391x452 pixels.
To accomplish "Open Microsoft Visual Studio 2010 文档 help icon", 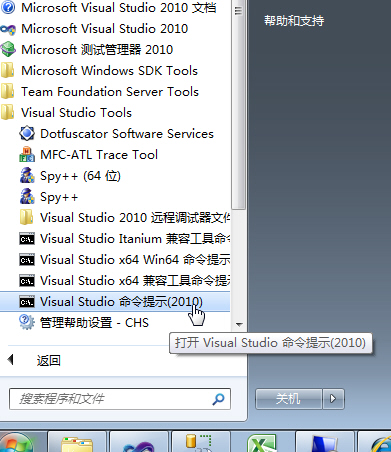I will coord(8,7).
